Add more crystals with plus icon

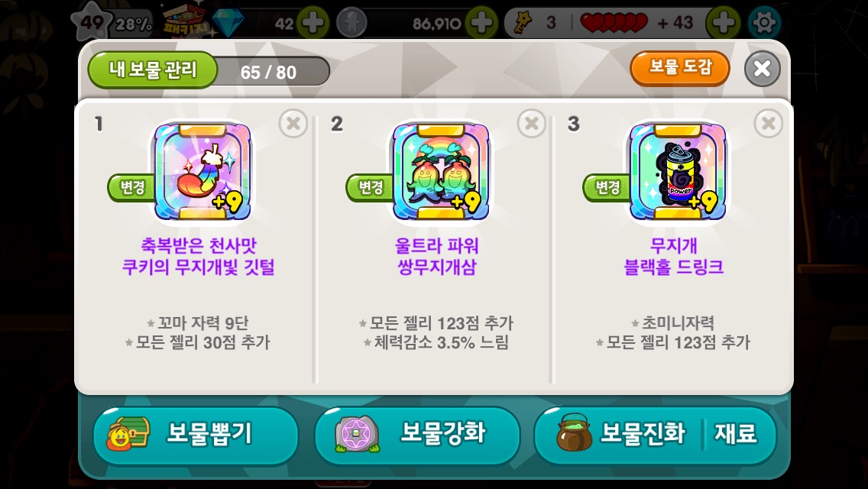coord(313,23)
